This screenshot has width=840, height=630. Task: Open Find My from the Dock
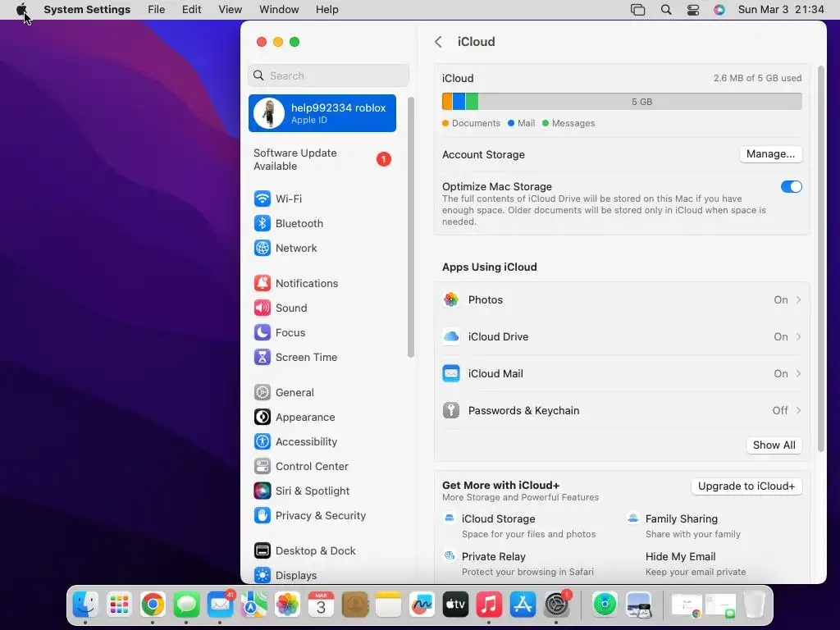605,605
